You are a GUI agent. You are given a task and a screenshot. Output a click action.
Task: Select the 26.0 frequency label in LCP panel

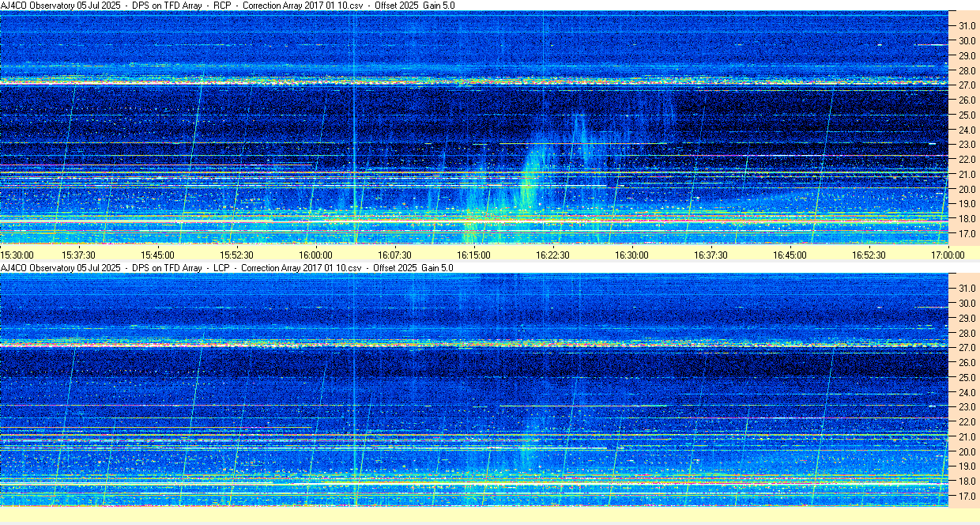pos(967,362)
